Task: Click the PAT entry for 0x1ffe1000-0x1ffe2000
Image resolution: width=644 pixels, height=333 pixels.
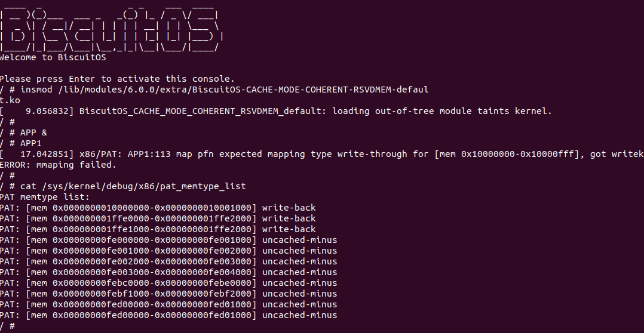Action: tap(158, 229)
